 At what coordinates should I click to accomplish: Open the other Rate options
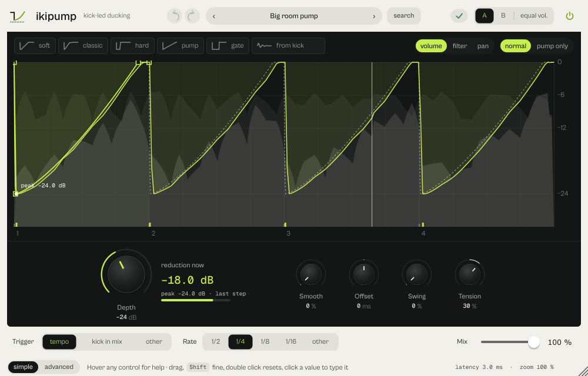tap(320, 341)
